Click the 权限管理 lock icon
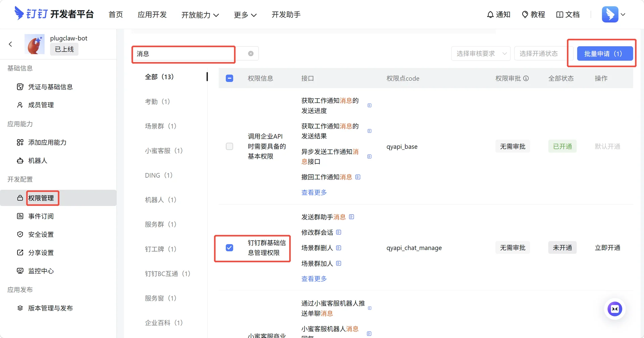The width and height of the screenshot is (644, 338). click(20, 198)
